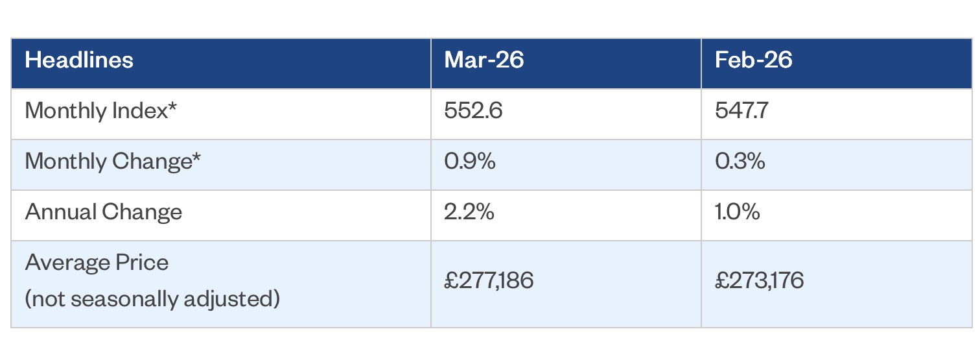Select the 0.9% monthly change value
Screen dimensions: 980x340
point(470,162)
